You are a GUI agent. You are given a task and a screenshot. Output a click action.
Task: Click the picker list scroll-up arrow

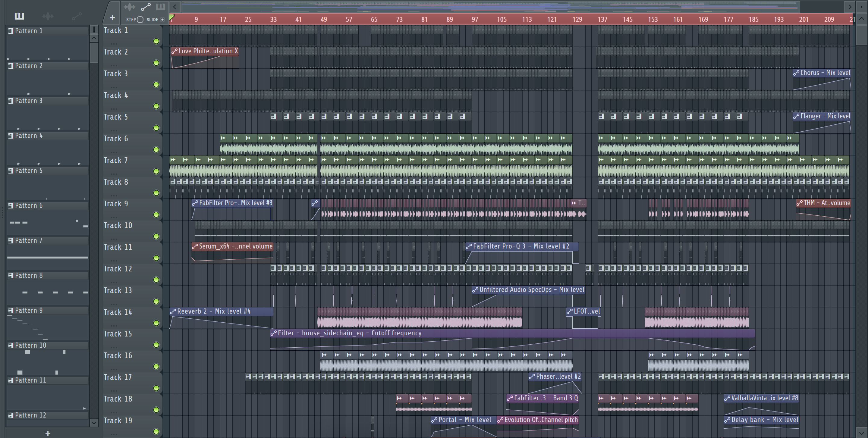coord(94,38)
